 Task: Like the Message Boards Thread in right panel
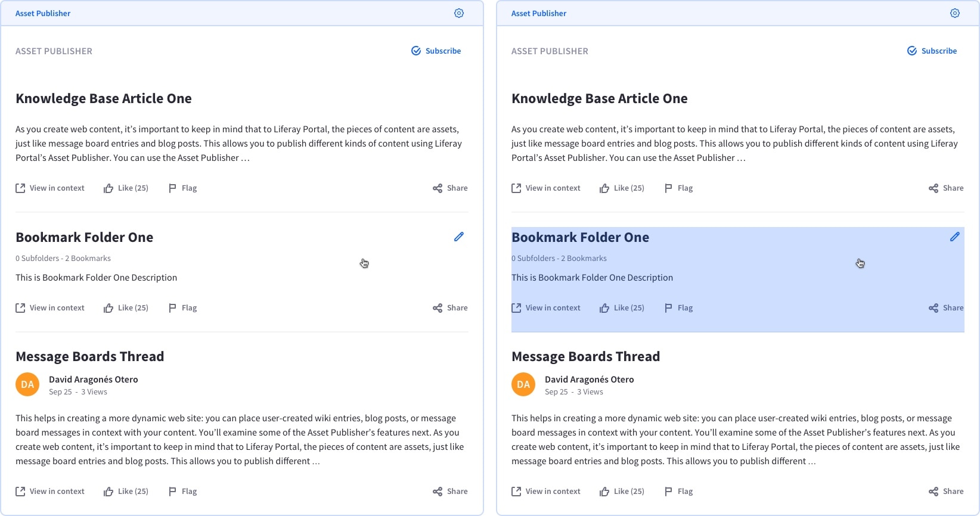[x=622, y=492]
